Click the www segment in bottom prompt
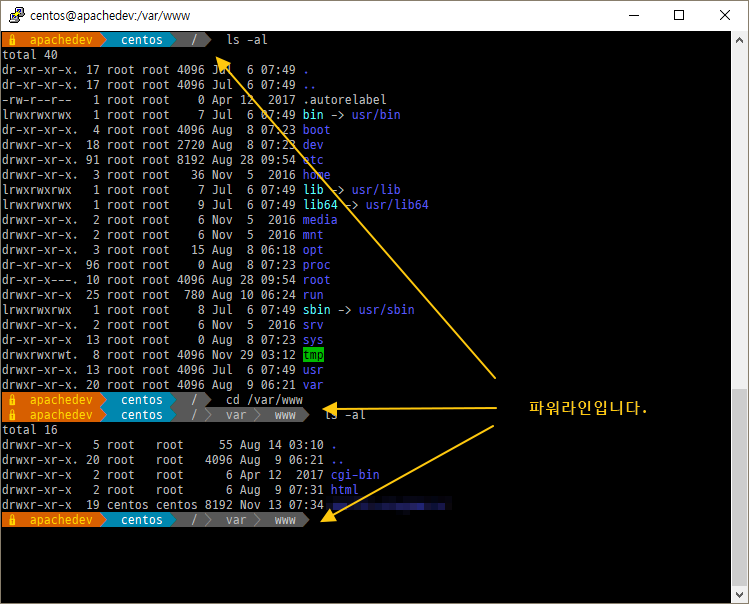Viewport: 749px width, 604px height. [x=285, y=520]
